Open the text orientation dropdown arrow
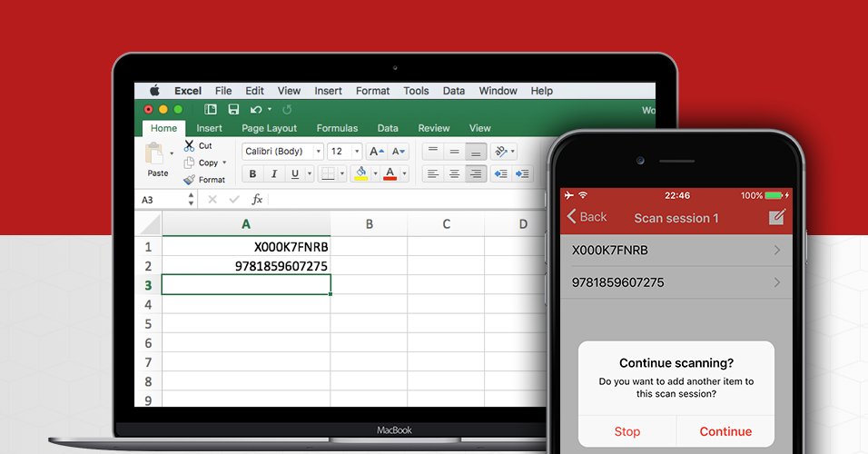Screen dimensions: 868x454 pyautogui.click(x=513, y=151)
